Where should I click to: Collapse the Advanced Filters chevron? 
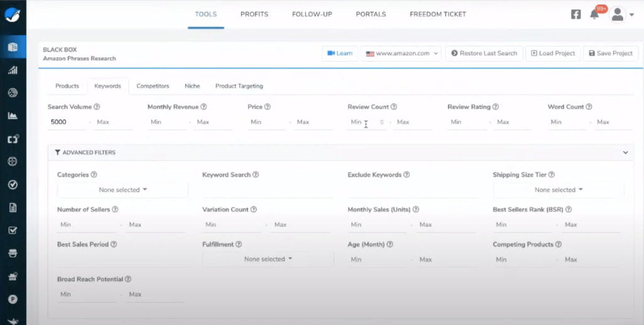(625, 152)
